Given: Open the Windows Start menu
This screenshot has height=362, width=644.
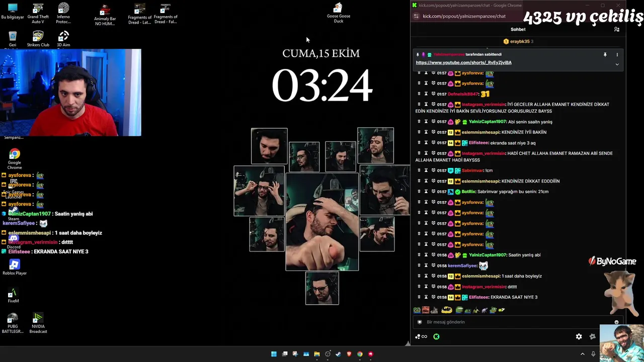Looking at the screenshot, I should click(274, 354).
